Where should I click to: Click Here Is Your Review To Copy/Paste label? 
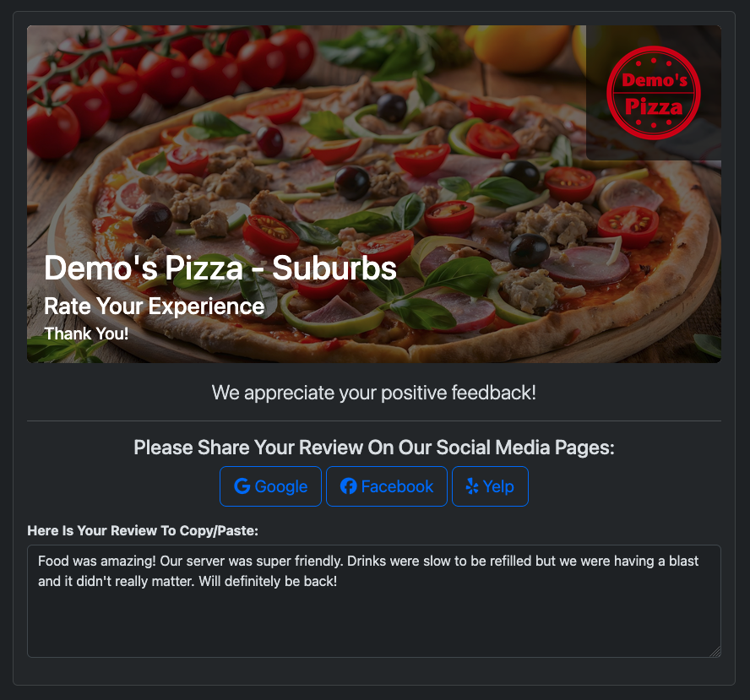[143, 531]
